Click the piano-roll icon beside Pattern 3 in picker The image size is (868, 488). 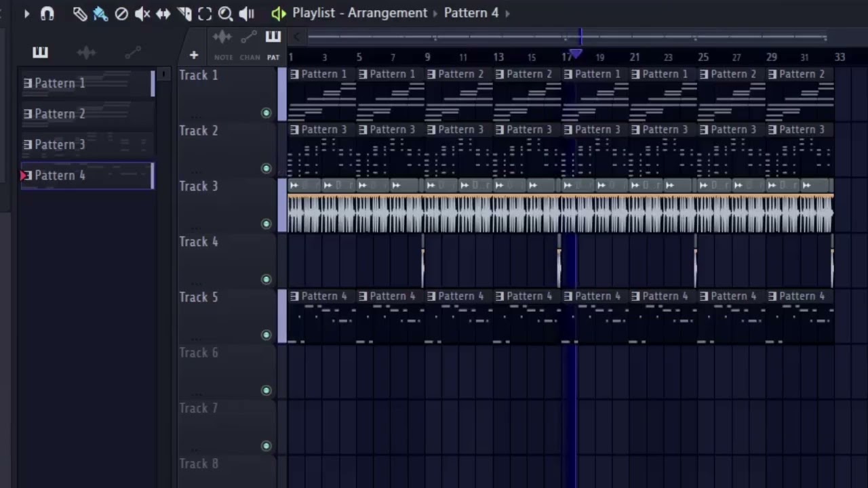[28, 144]
